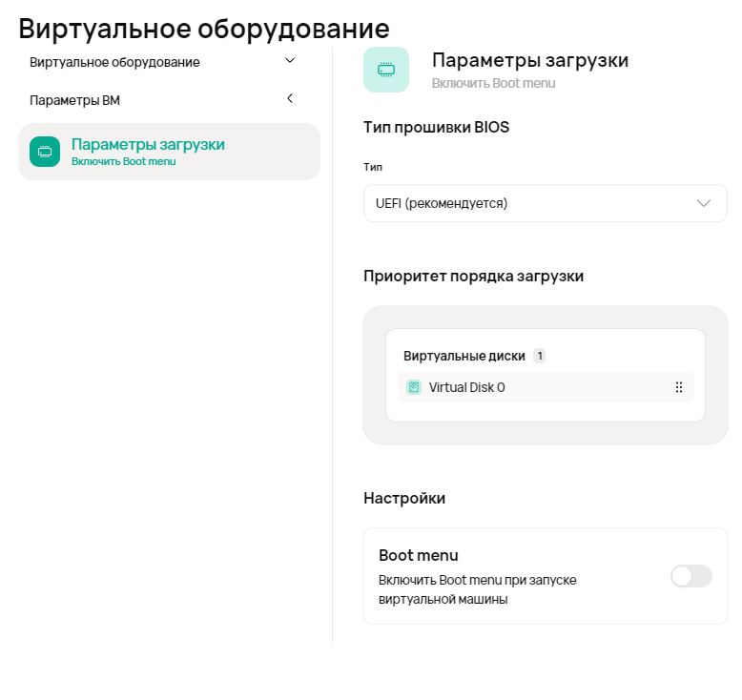This screenshot has width=742, height=700.
Task: Click the left chevron beside Параметры ВМ
Action: (x=290, y=98)
